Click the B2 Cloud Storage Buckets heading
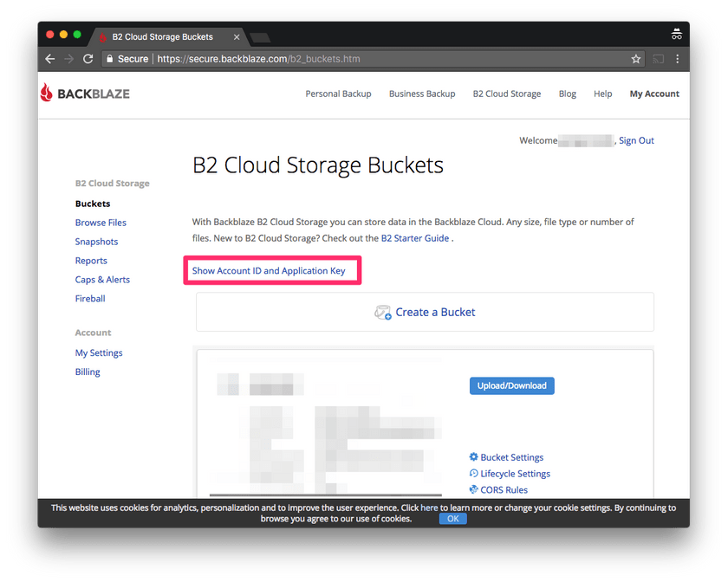The width and height of the screenshot is (728, 582). click(318, 165)
